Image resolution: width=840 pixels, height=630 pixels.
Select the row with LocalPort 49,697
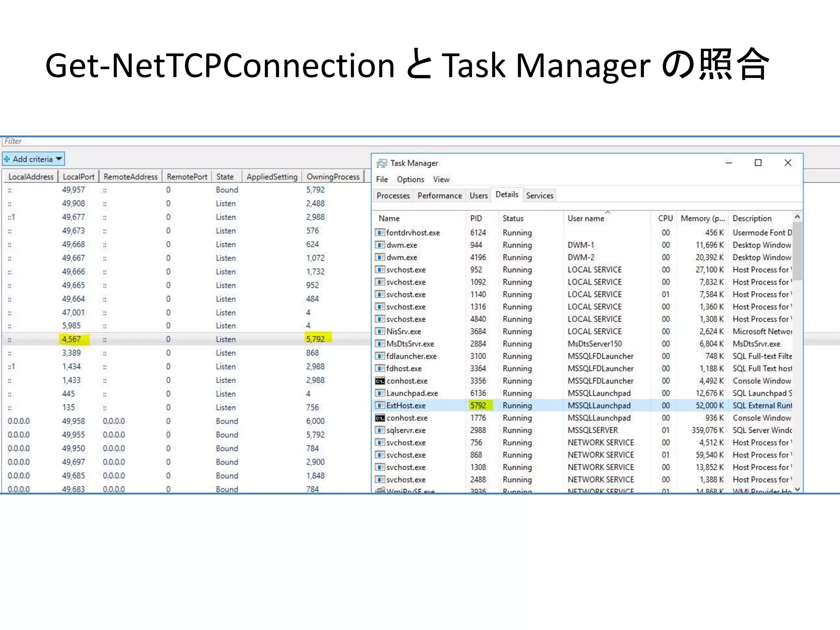[187, 462]
